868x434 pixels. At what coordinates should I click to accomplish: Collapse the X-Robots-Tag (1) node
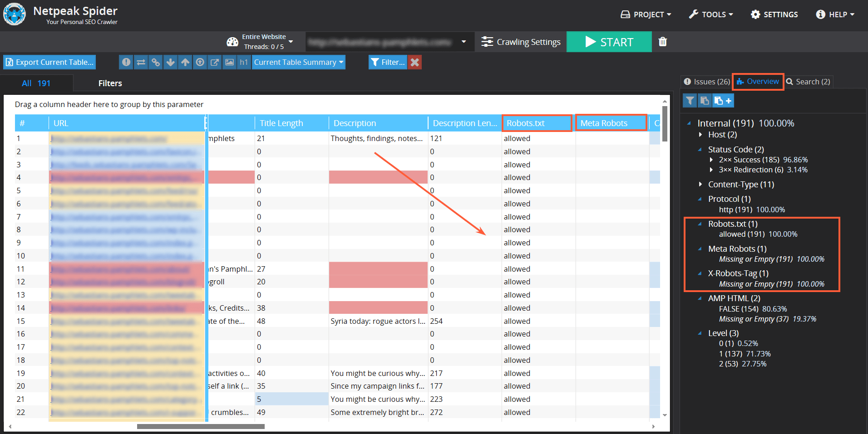pyautogui.click(x=700, y=273)
